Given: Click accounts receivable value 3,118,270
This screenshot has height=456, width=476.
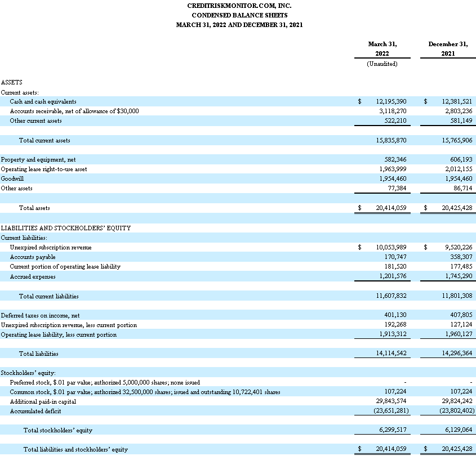Looking at the screenshot, I should pyautogui.click(x=393, y=111).
